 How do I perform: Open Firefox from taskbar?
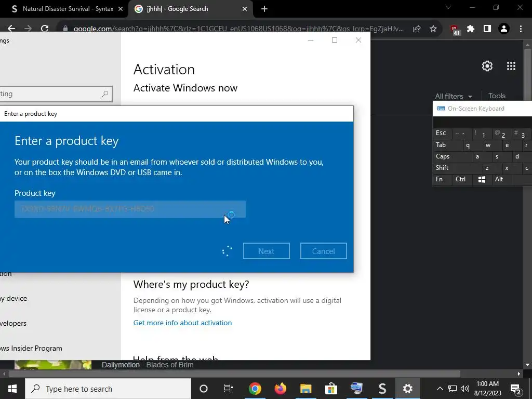click(x=280, y=389)
